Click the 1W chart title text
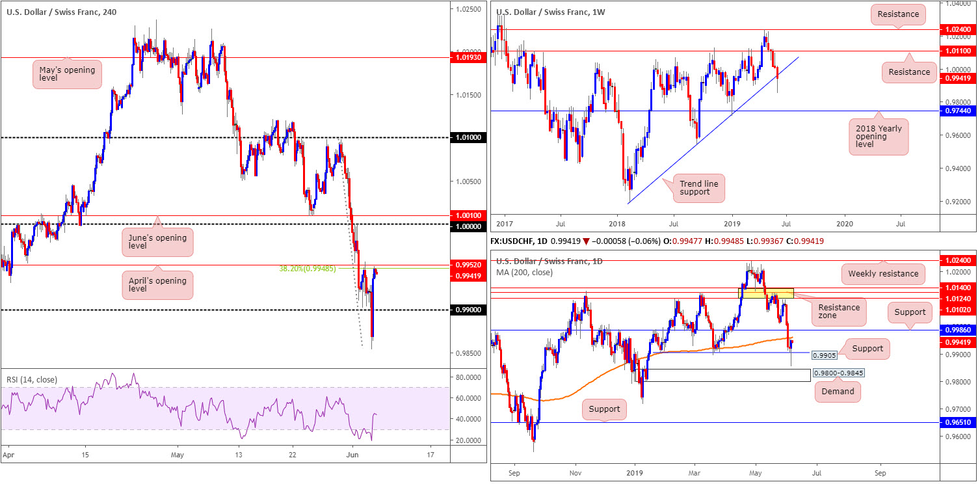This screenshot has height=484, width=980. [551, 11]
